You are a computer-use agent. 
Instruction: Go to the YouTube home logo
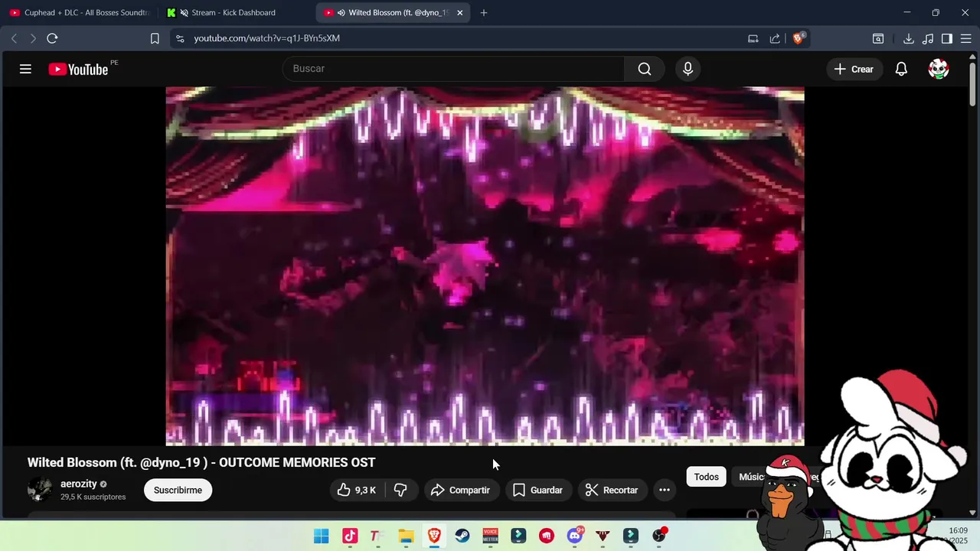coord(78,69)
